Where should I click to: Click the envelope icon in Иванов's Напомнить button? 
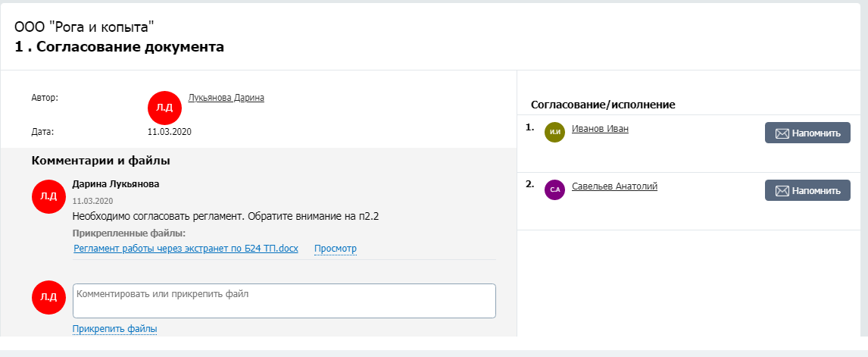tap(782, 133)
